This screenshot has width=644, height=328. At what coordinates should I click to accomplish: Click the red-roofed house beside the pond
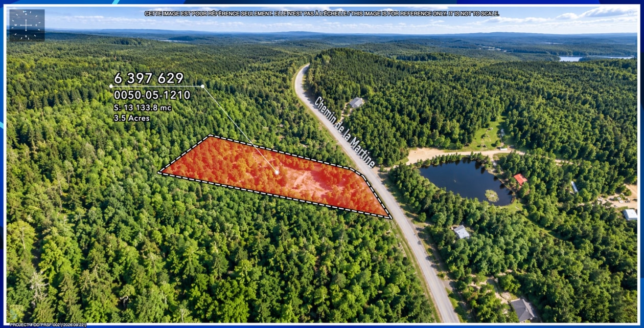click(x=520, y=179)
